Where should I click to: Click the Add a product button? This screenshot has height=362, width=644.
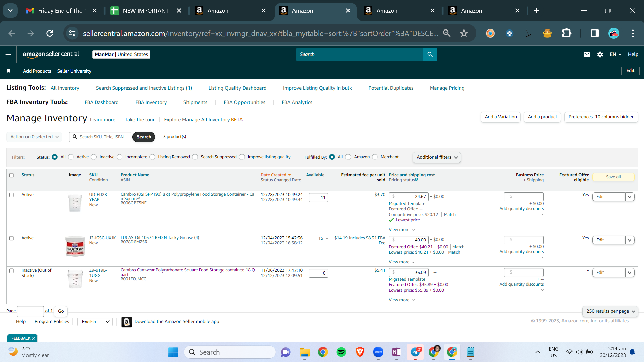click(542, 117)
